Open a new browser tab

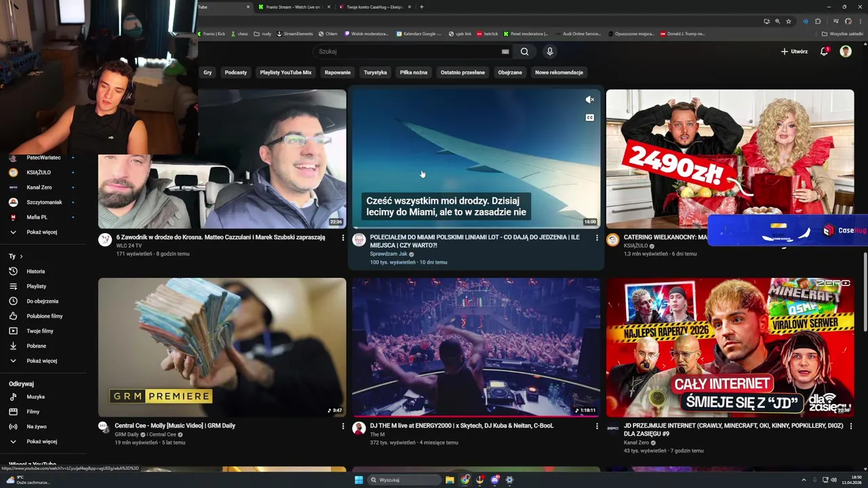point(422,7)
